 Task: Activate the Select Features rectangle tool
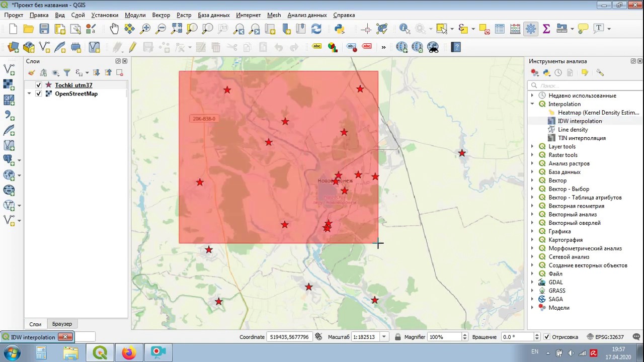point(441,29)
